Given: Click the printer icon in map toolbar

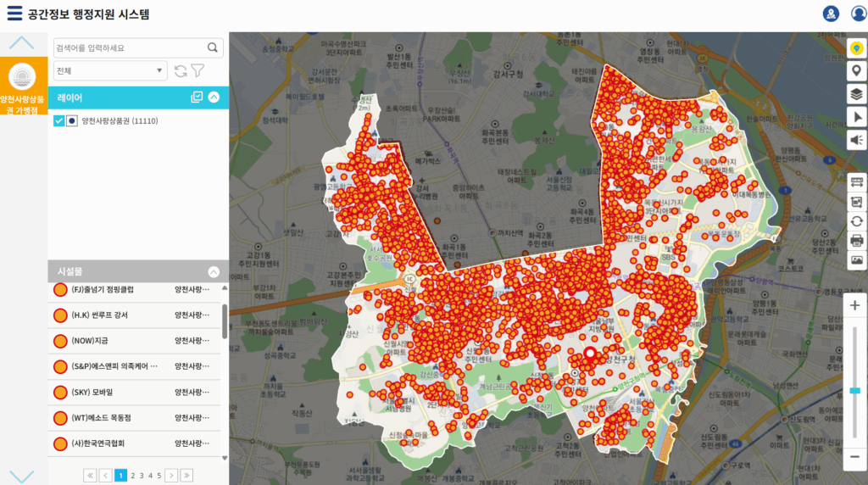Looking at the screenshot, I should (x=856, y=241).
